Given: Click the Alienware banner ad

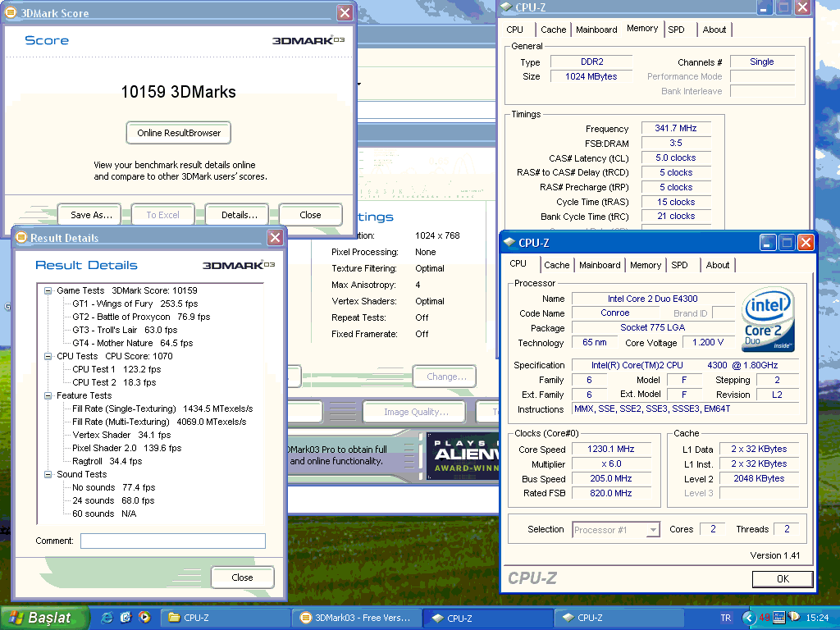Looking at the screenshot, I should pyautogui.click(x=463, y=456).
